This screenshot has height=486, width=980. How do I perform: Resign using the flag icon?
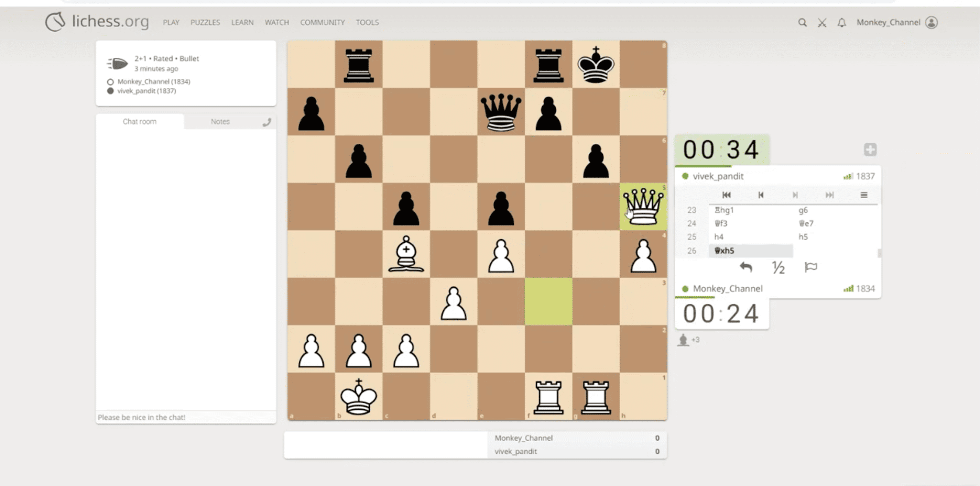(x=811, y=267)
